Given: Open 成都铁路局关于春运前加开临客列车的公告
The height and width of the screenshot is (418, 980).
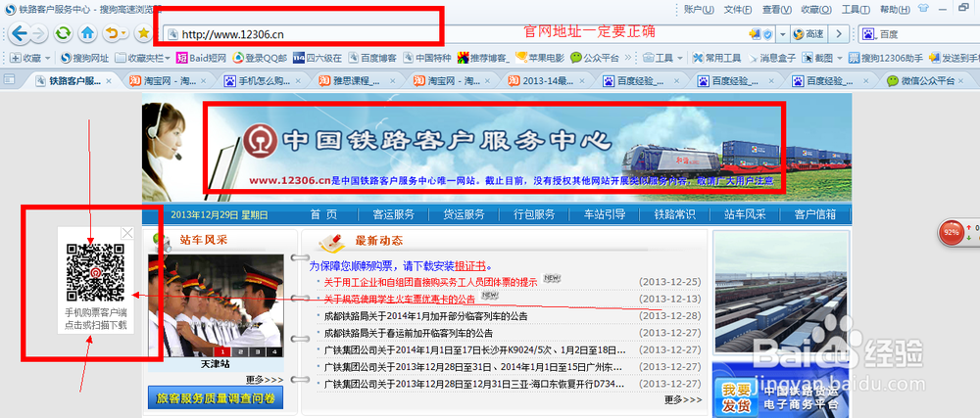Looking at the screenshot, I should point(408,333).
